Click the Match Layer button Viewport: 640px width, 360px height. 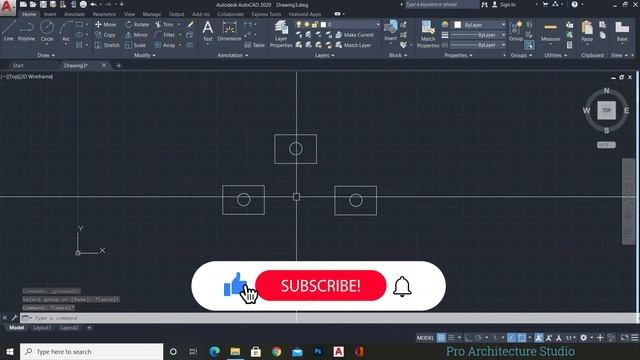(353, 45)
